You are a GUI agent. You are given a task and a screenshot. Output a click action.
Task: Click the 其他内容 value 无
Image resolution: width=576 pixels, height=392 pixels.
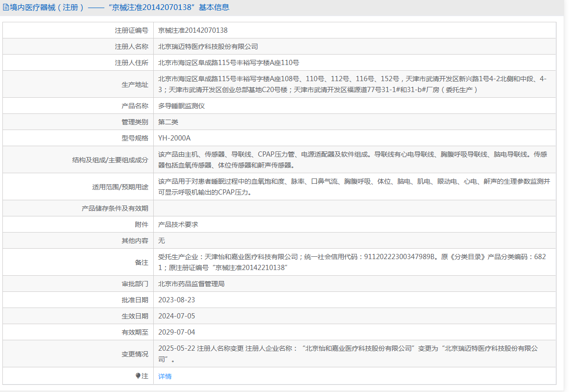(x=161, y=241)
